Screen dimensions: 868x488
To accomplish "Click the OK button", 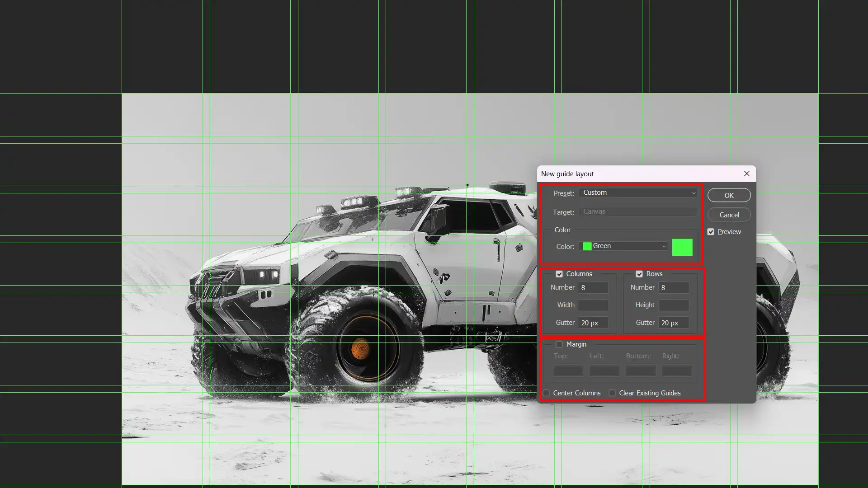I will coord(729,195).
